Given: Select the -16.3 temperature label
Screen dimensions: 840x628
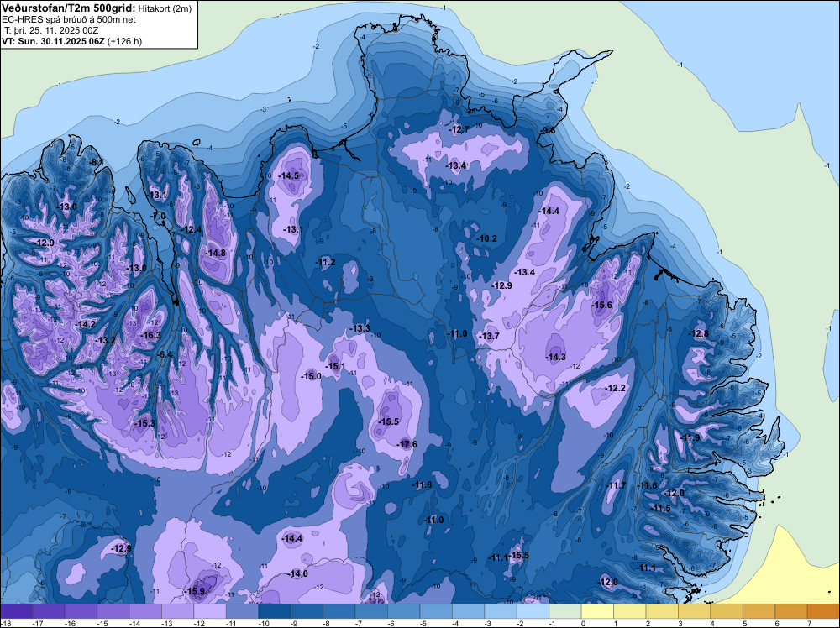Looking at the screenshot, I should tap(150, 335).
